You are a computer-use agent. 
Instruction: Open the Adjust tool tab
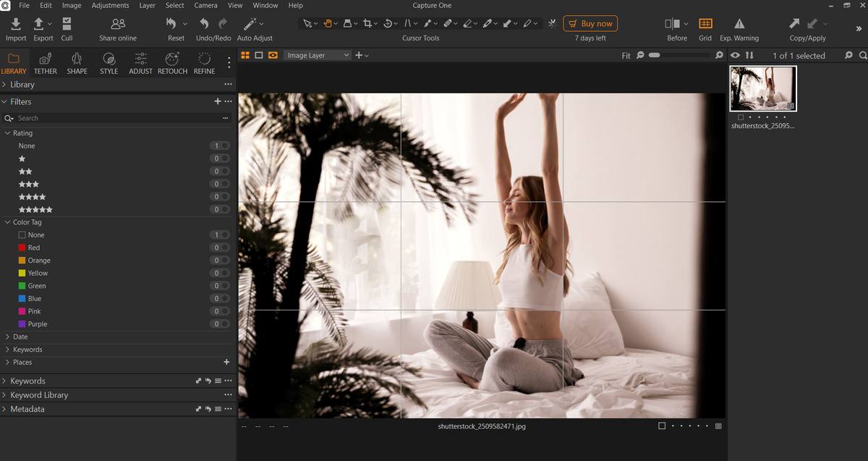click(140, 64)
